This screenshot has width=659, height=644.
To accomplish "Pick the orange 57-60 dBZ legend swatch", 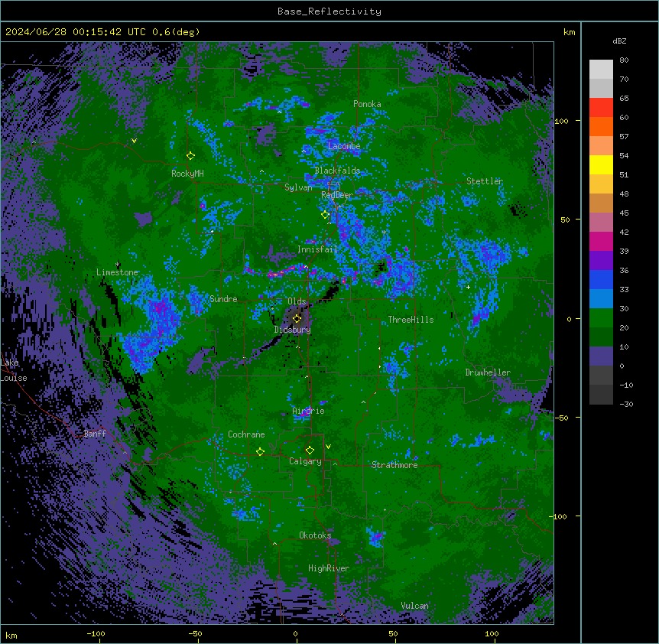I will 601,126.
